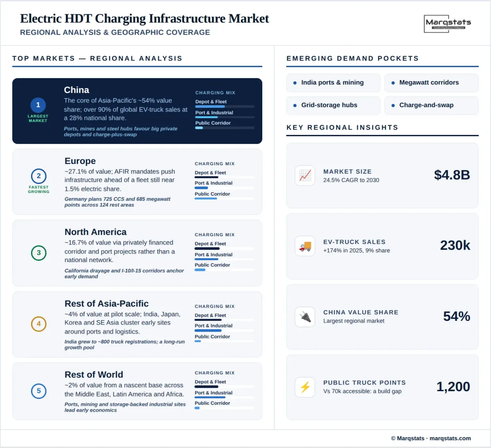This screenshot has height=448, width=491.
Task: Click the 'California drayage' note
Action: point(124,273)
